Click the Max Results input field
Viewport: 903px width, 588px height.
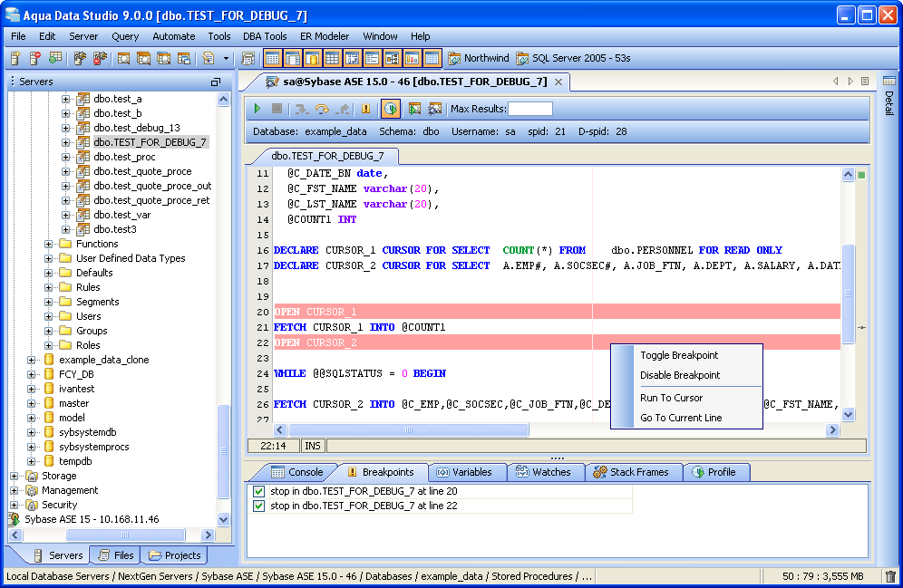tap(529, 109)
